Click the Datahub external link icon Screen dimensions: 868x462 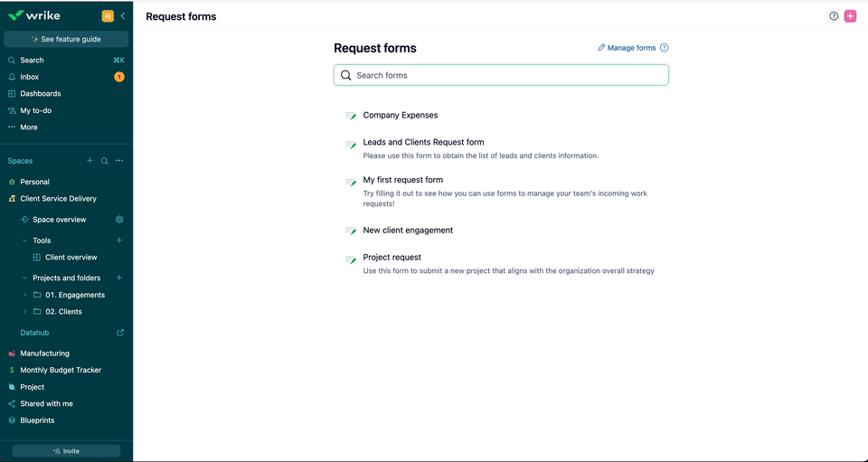click(x=120, y=333)
